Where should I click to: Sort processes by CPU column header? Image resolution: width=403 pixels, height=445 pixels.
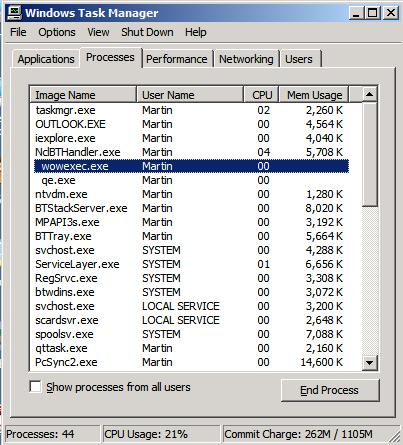click(261, 95)
